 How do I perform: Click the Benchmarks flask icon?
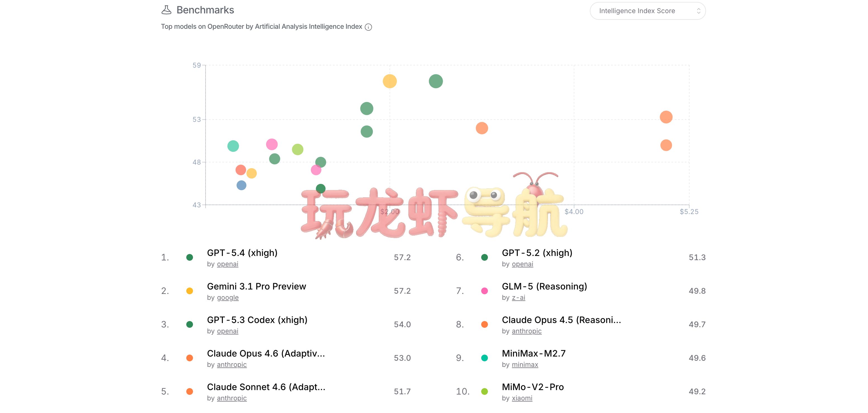point(166,10)
